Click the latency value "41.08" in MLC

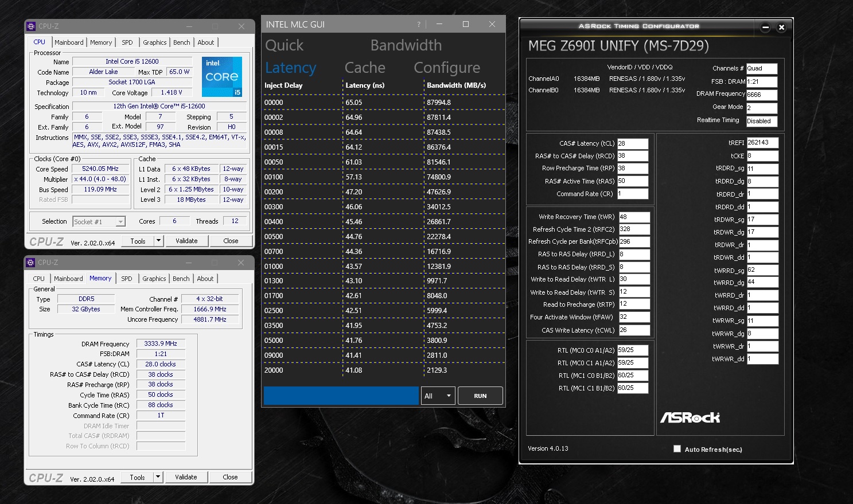(354, 370)
